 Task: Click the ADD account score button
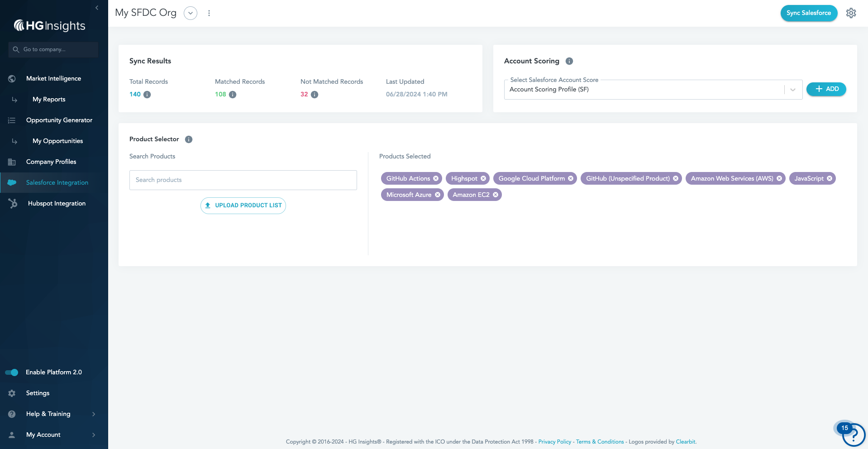[826, 89]
